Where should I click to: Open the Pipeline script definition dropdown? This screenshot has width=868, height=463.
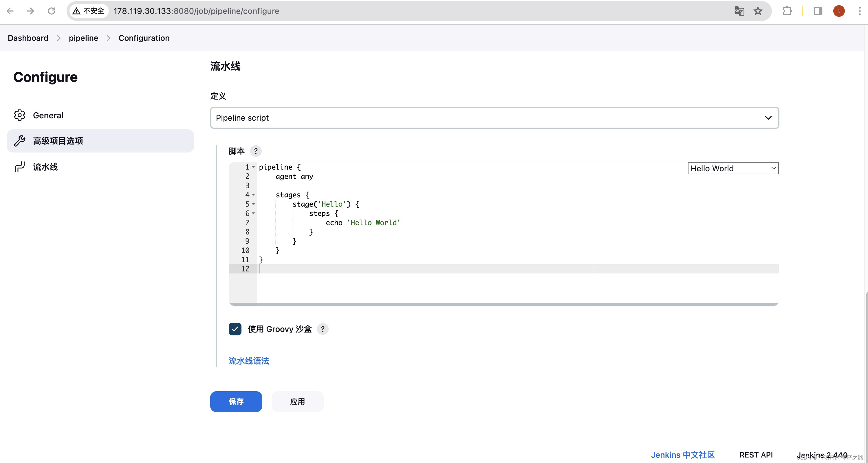coord(494,118)
